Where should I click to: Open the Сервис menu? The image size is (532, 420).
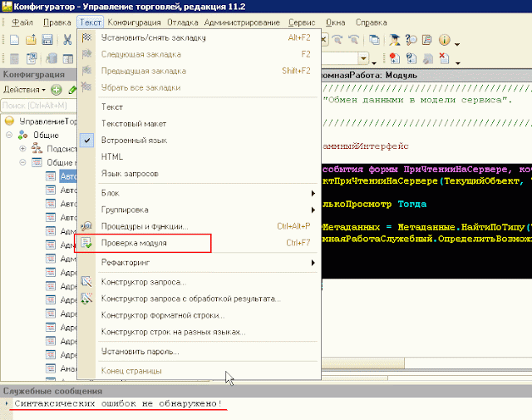[302, 22]
